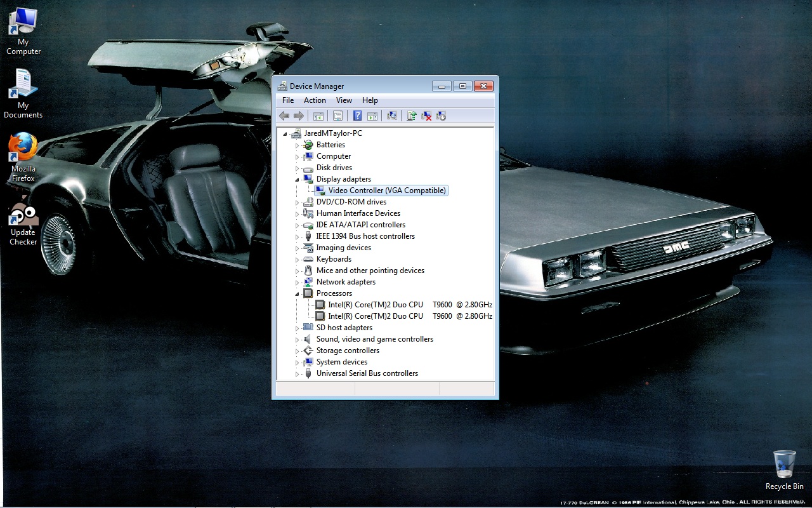Toggle the Show/Hide Console Tree toolbar icon

(318, 116)
